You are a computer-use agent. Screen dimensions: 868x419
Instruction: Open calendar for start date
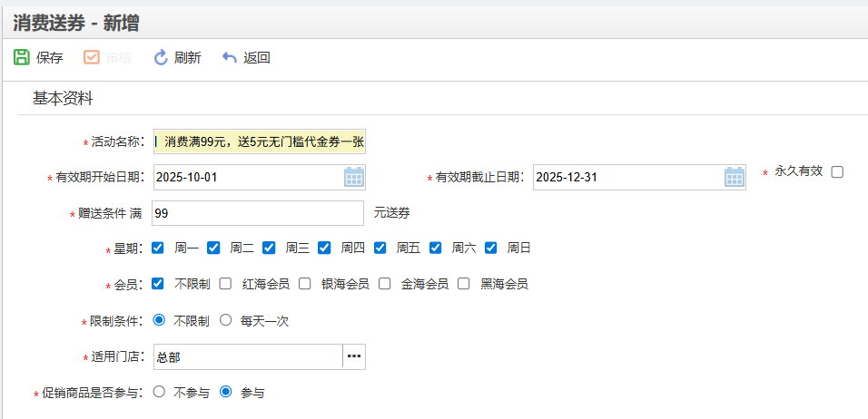pos(354,177)
